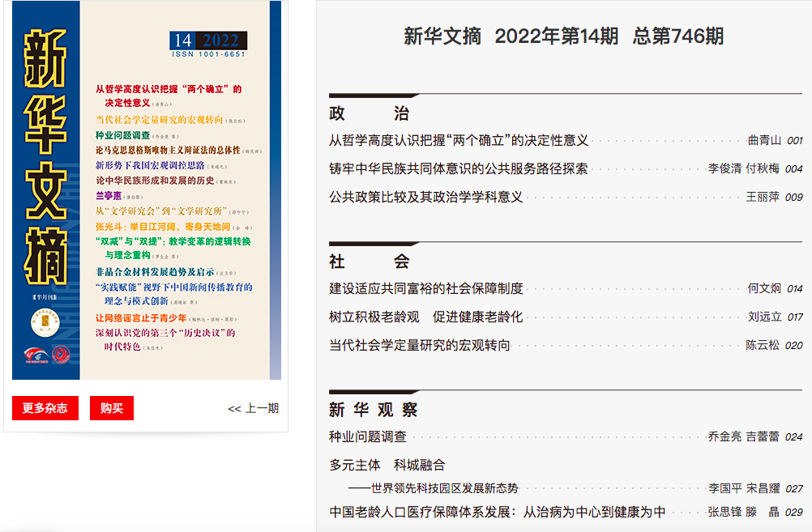
Task: Click author names 张思锋 滕晶
Action: coord(744,512)
